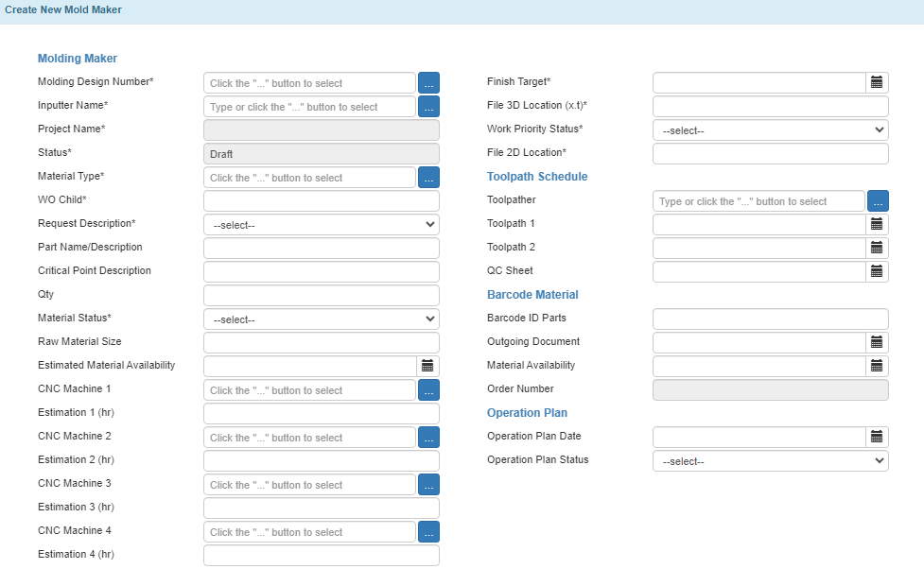Open calendar for Toolpath 1 date
The width and height of the screenshot is (924, 586).
877,224
